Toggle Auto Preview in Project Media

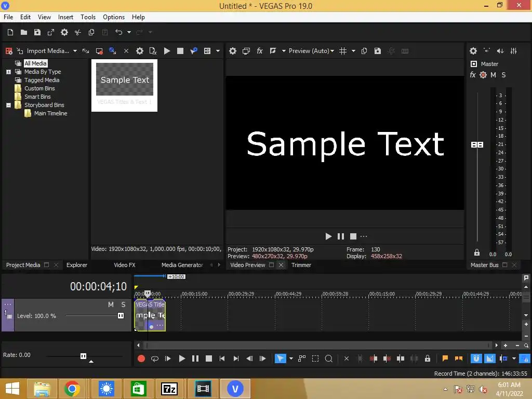194,51
